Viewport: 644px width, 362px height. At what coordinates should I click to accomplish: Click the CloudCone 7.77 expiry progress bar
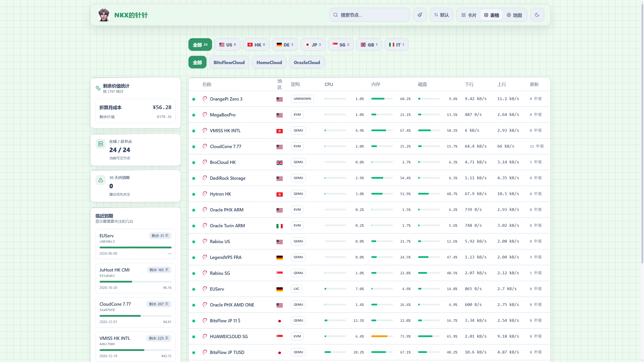[136, 316]
